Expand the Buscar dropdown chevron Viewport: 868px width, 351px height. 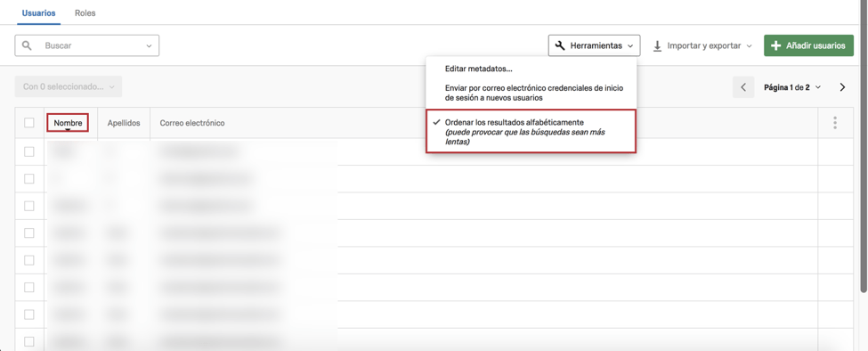click(149, 46)
